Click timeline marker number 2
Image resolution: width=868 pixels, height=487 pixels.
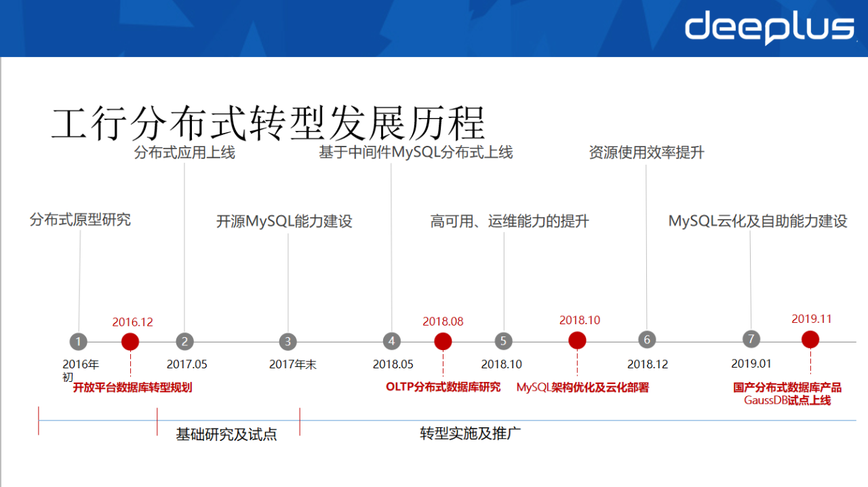(184, 341)
